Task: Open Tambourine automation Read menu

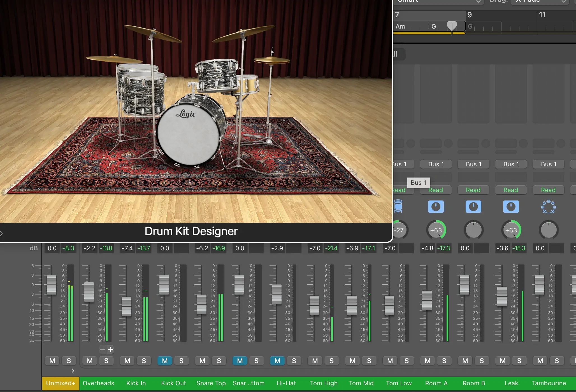Action: pos(548,190)
